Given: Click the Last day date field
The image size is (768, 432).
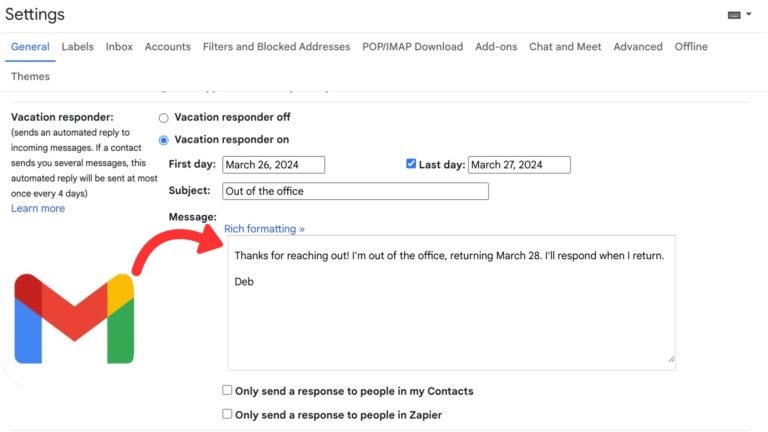Looking at the screenshot, I should [x=518, y=165].
